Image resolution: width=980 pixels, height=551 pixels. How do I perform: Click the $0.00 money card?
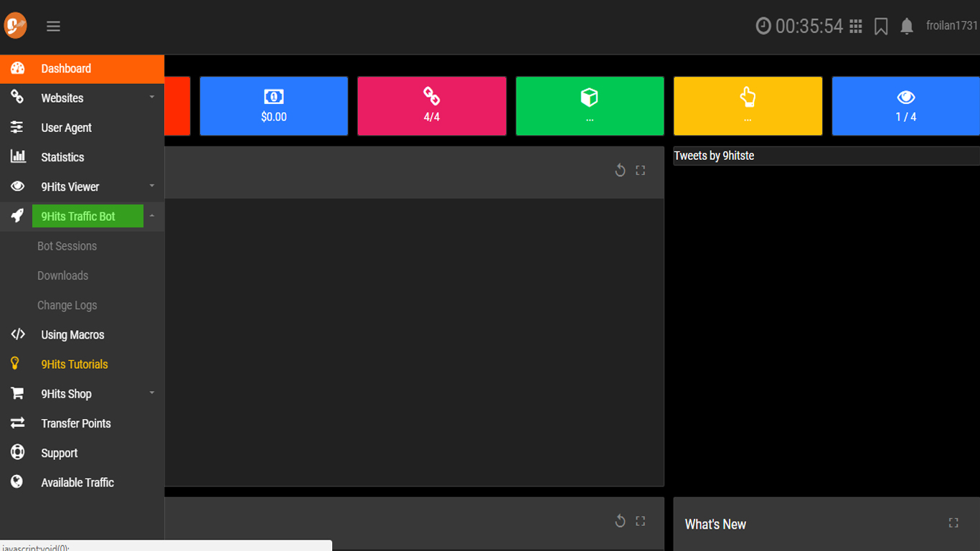[273, 106]
